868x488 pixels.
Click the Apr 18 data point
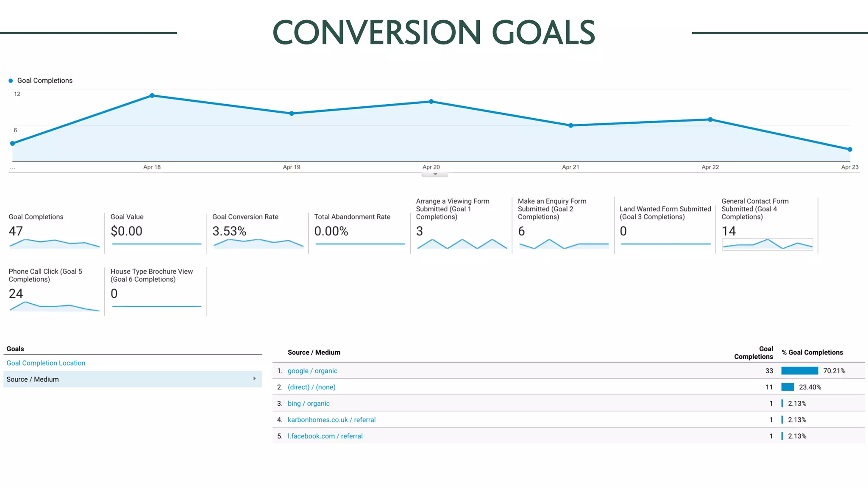pyautogui.click(x=152, y=96)
